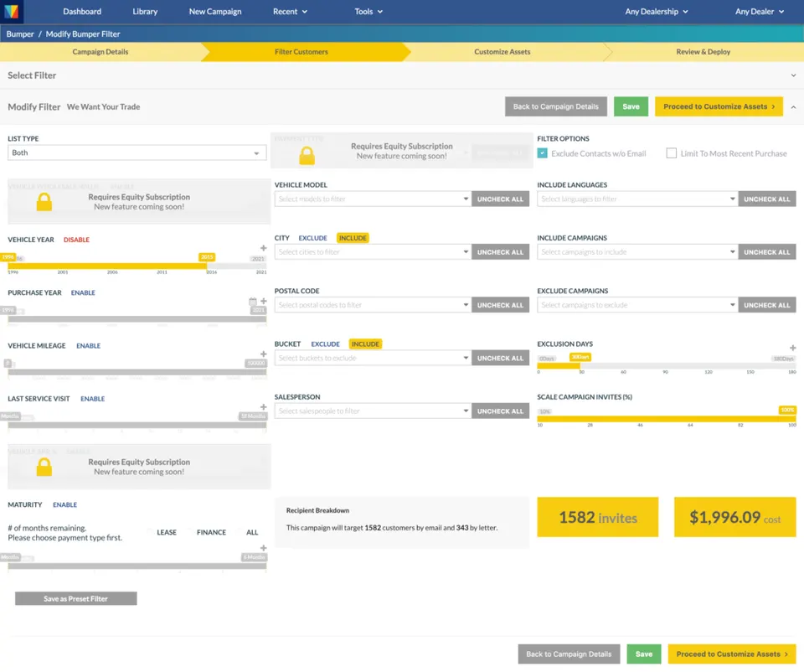This screenshot has height=672, width=804.
Task: Set City filter to Include
Action: 353,238
